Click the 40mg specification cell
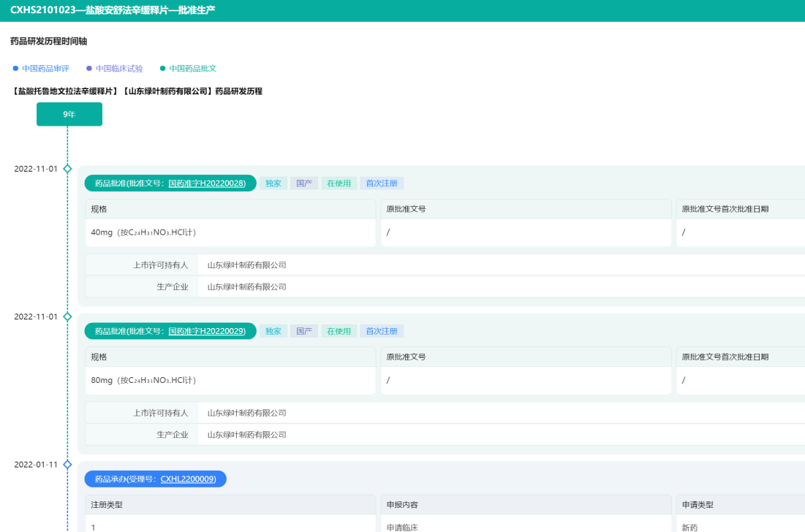Image resolution: width=805 pixels, height=532 pixels. click(230, 232)
